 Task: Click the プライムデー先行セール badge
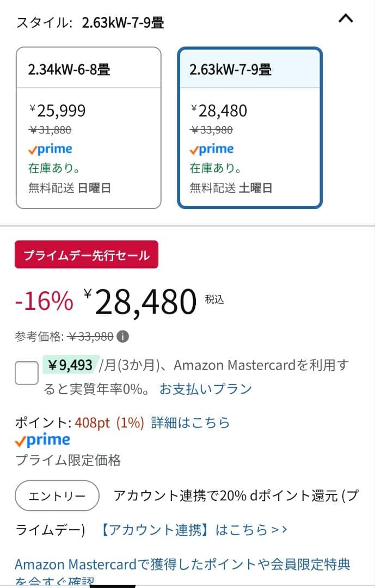85,254
